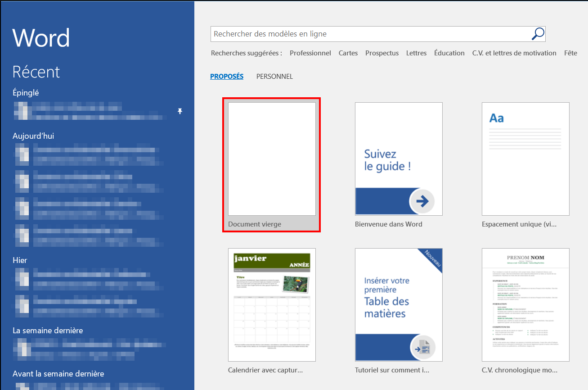
Task: Click the table of contents tutorial icon
Action: 422,347
